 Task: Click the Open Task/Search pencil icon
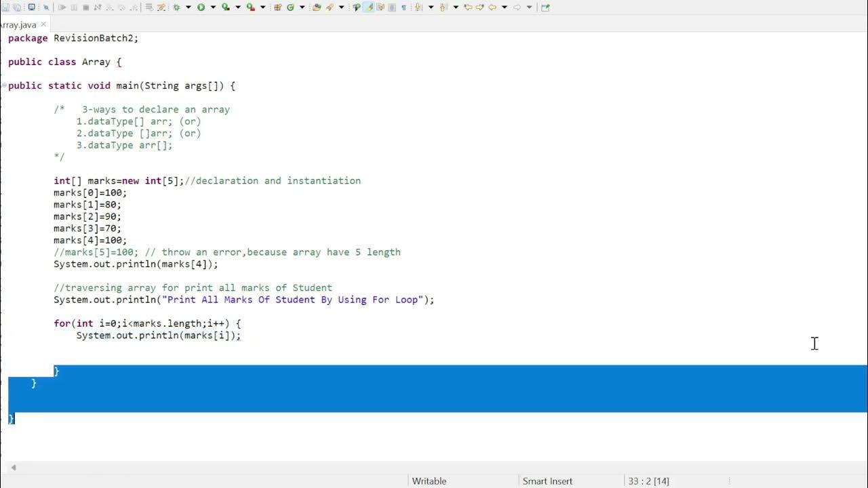330,7
